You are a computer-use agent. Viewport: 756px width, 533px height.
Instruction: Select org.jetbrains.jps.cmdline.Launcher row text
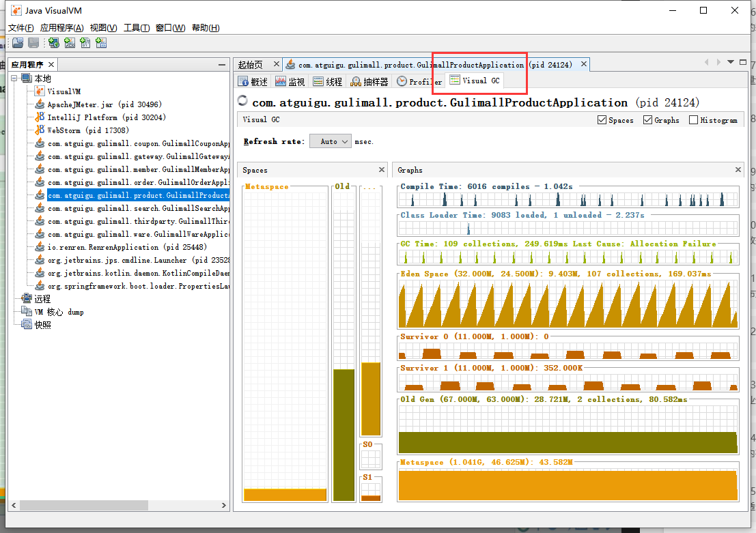tap(139, 260)
